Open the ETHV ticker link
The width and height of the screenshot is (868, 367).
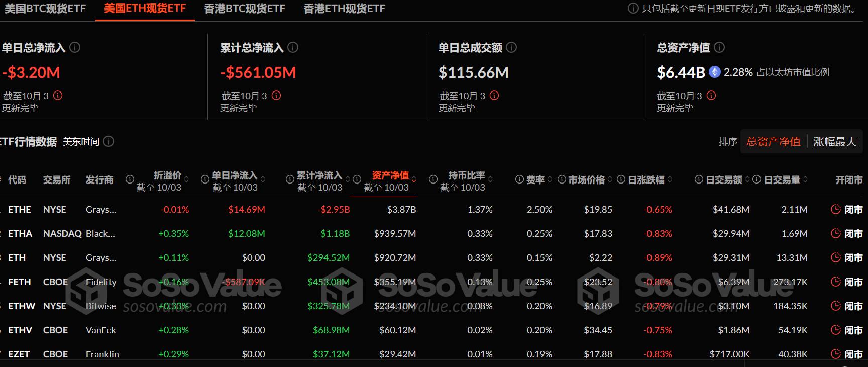(x=20, y=330)
